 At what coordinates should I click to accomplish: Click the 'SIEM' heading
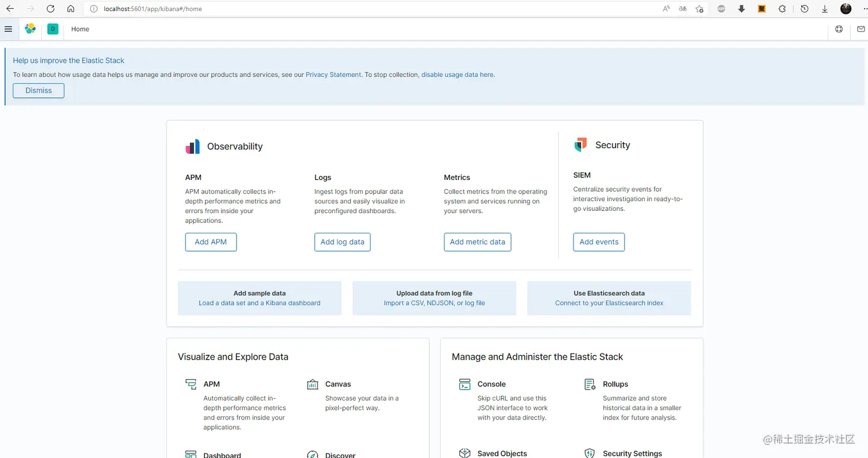[x=582, y=175]
